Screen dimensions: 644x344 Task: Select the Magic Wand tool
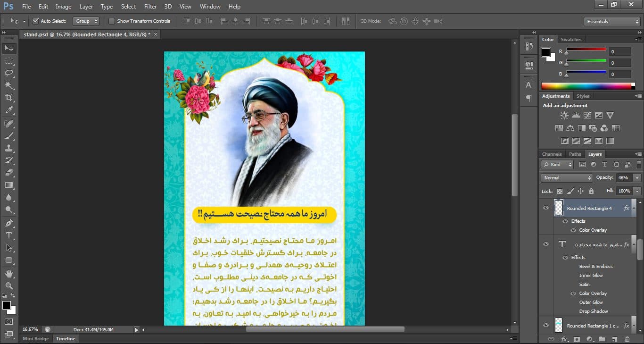(x=9, y=85)
